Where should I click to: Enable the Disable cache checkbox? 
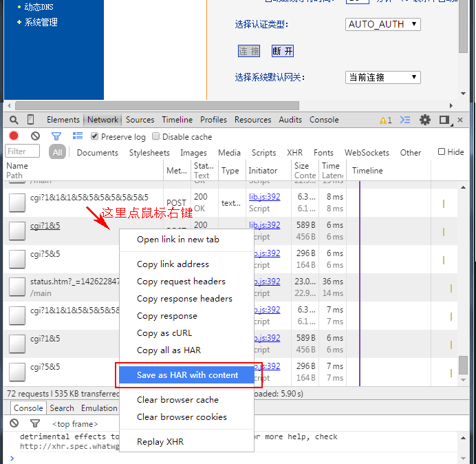(156, 136)
